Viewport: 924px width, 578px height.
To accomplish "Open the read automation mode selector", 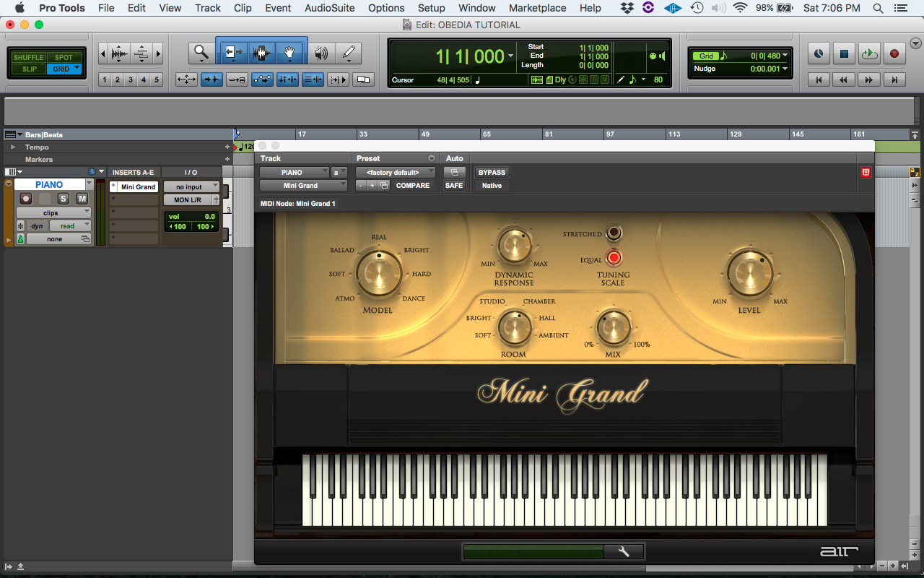I will point(70,226).
